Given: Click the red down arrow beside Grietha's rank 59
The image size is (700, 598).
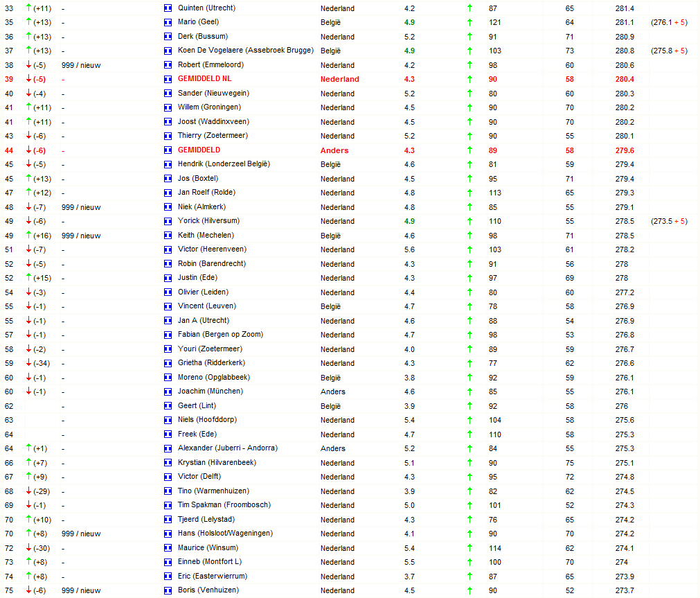Looking at the screenshot, I should tap(28, 363).
